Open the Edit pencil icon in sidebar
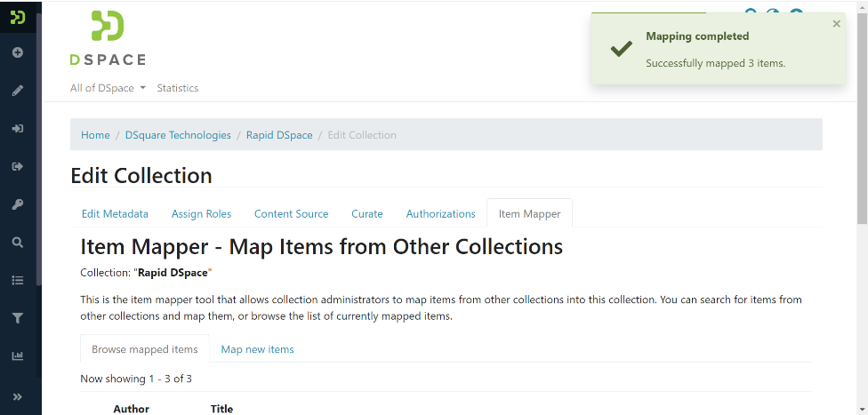 [18, 91]
